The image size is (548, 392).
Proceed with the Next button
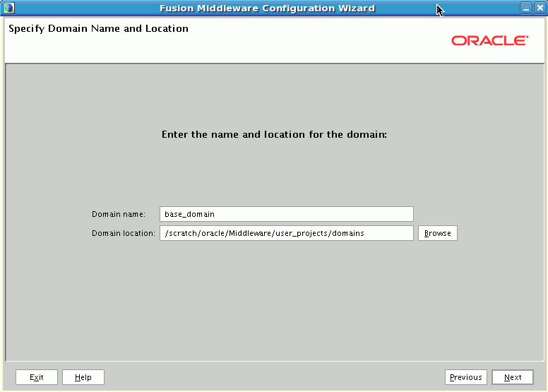[x=513, y=377]
